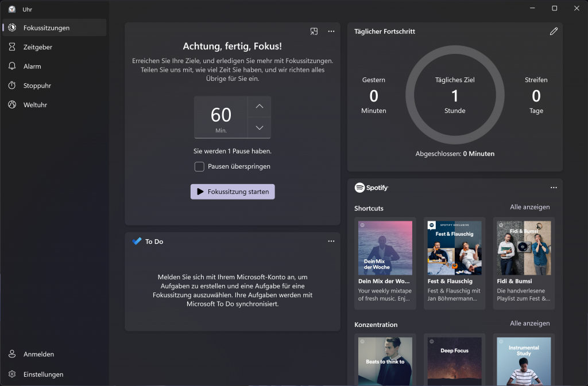Open more options of To Do card

(331, 241)
